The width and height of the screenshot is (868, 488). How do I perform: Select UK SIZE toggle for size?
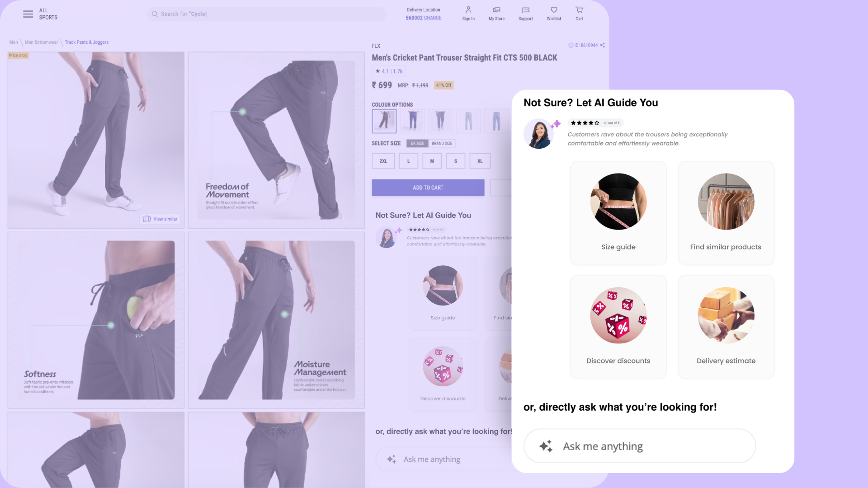tap(417, 143)
